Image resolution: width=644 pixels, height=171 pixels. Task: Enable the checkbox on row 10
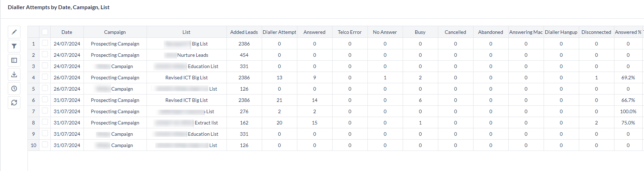pyautogui.click(x=45, y=145)
